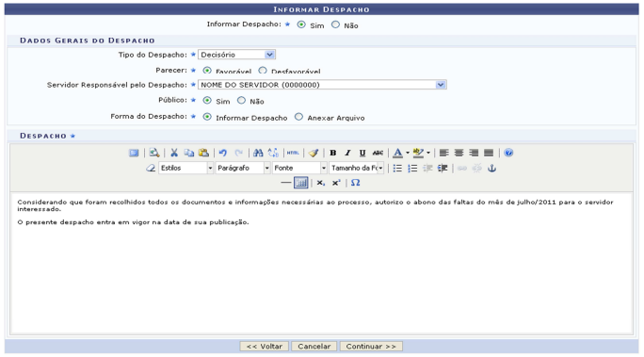Edit HTML source via HTML icon

point(293,153)
